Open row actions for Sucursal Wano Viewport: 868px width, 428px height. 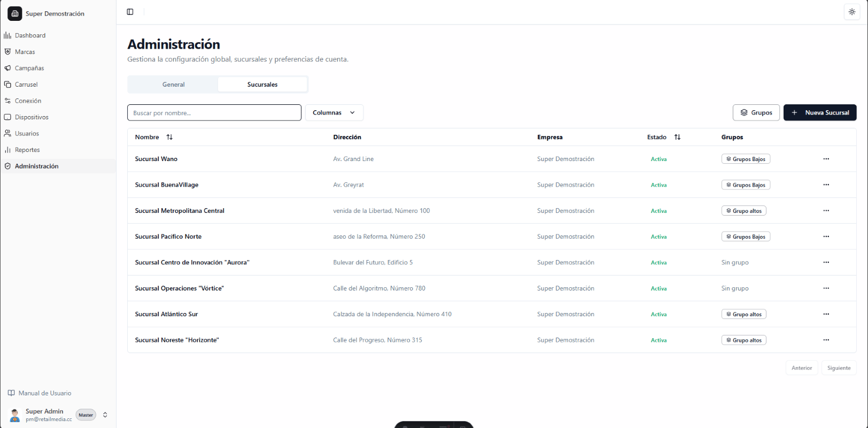(826, 159)
